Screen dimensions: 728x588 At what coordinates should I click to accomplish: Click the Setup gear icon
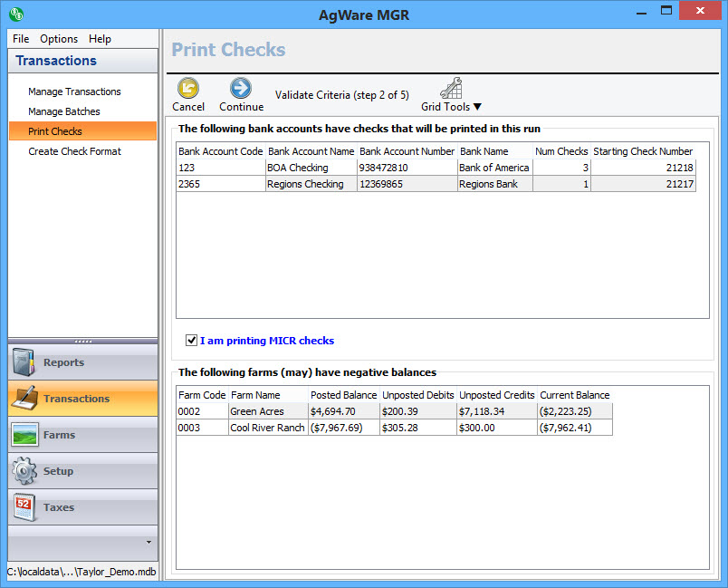(24, 471)
